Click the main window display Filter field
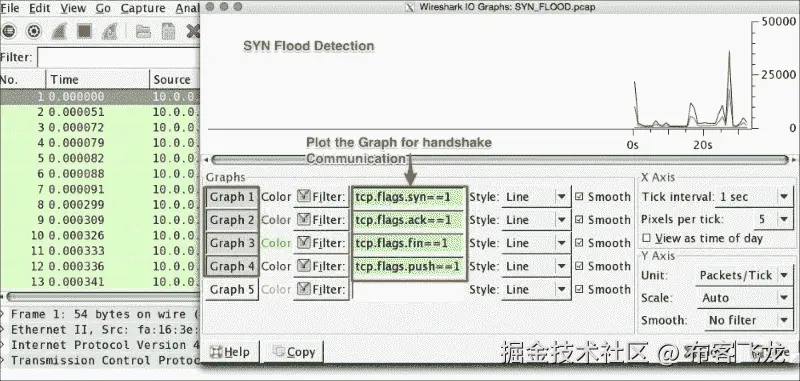 118,57
